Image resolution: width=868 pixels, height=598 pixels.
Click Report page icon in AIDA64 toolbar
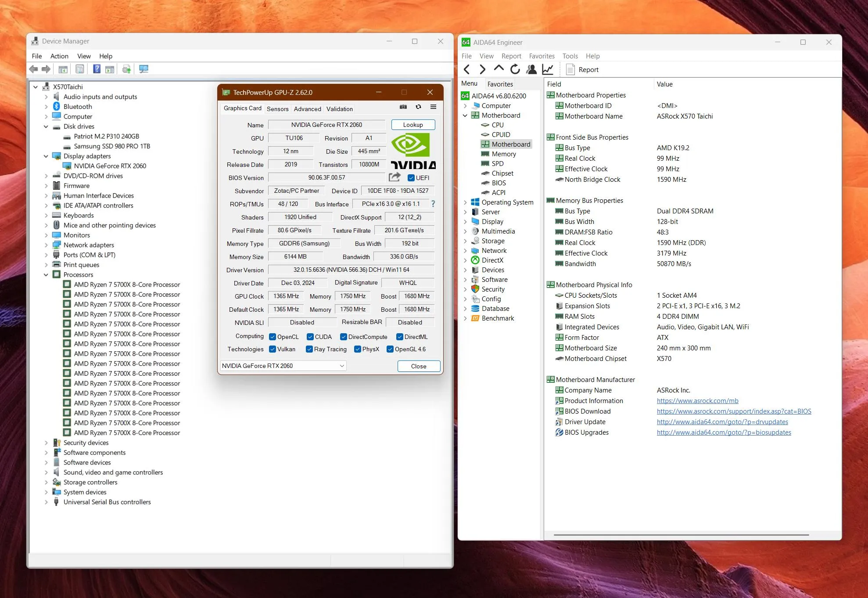coord(570,69)
